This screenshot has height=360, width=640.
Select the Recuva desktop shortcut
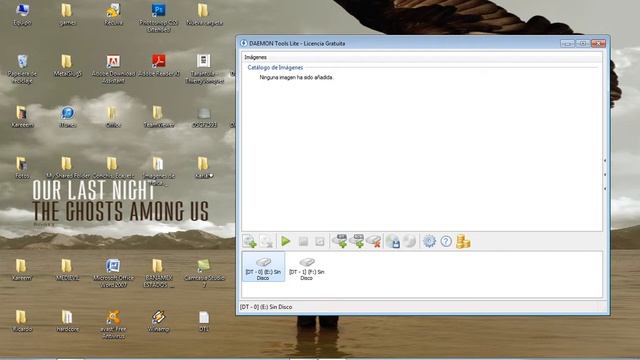click(x=113, y=15)
